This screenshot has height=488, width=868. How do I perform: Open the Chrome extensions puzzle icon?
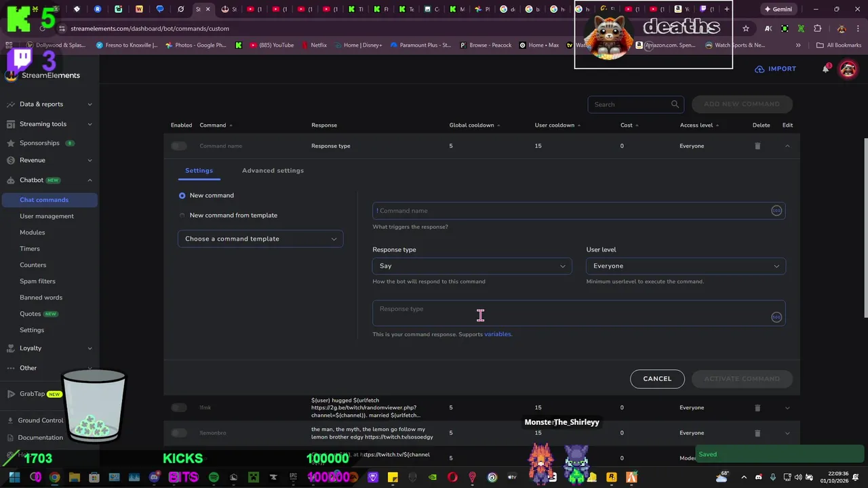(x=817, y=28)
